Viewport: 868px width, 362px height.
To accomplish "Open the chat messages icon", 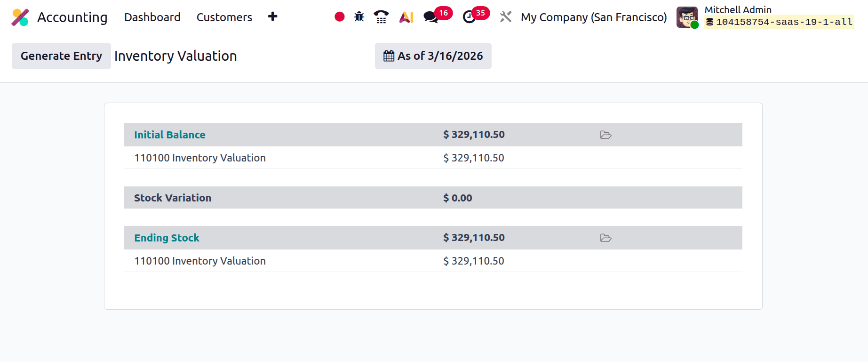I will point(430,17).
